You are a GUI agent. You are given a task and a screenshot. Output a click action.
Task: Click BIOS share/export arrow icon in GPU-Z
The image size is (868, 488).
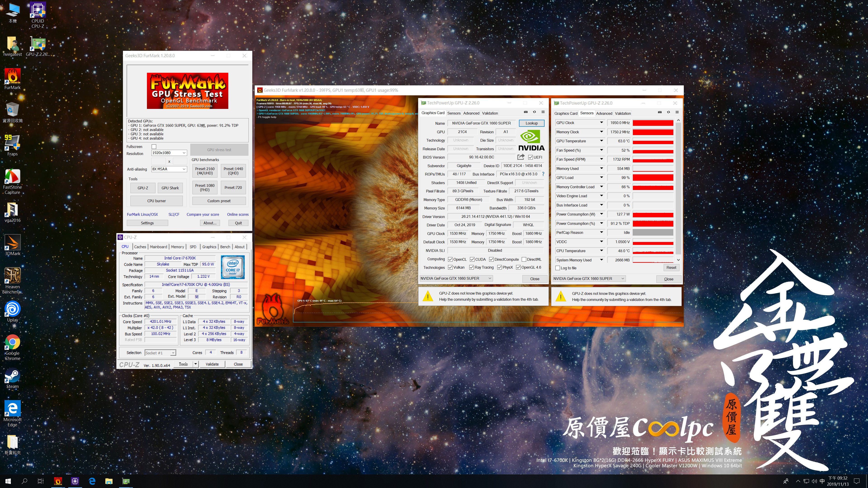click(x=521, y=157)
